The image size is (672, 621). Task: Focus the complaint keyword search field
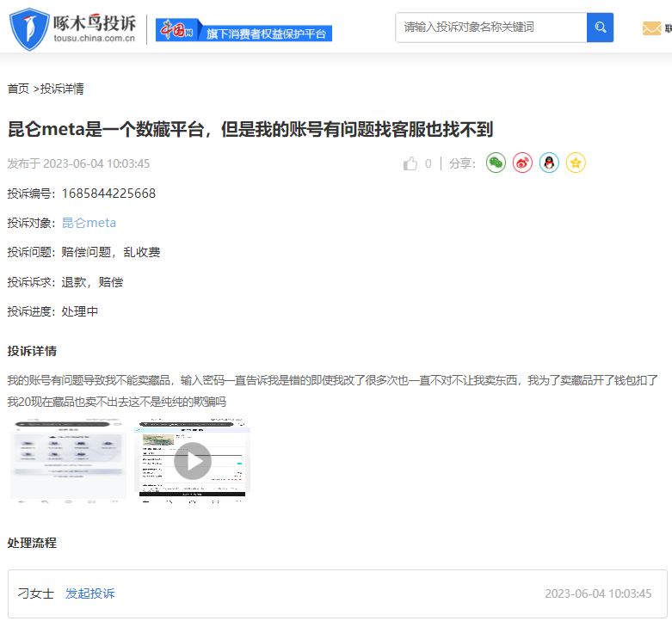click(490, 28)
